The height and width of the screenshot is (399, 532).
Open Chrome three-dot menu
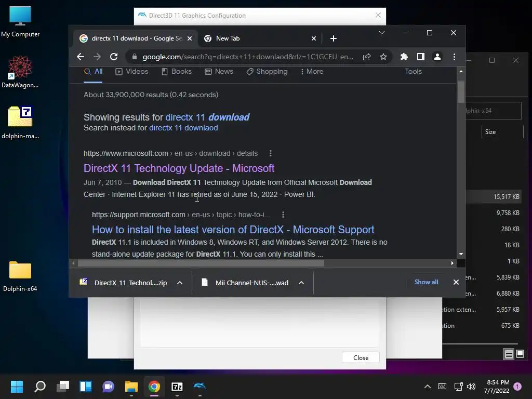[x=454, y=57]
